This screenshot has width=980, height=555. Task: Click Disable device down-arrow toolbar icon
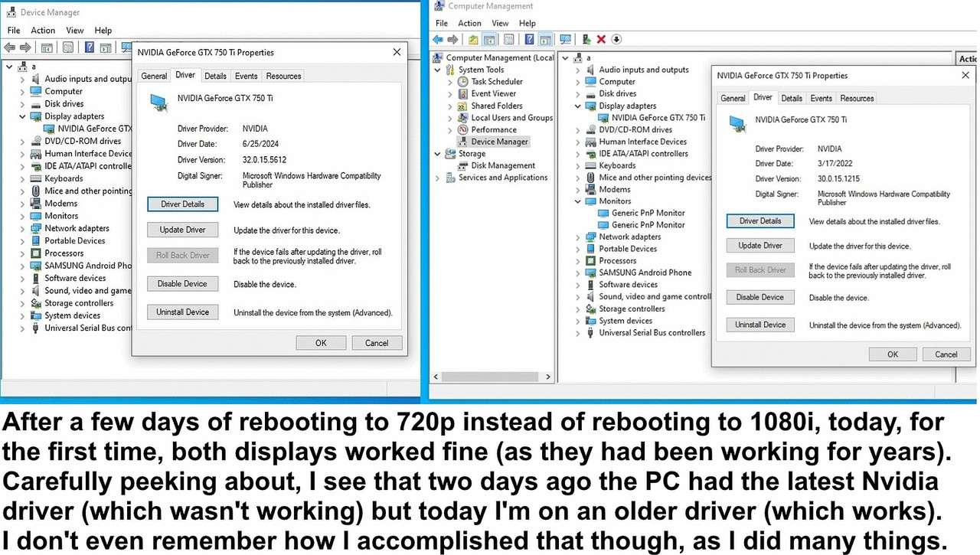(x=616, y=39)
